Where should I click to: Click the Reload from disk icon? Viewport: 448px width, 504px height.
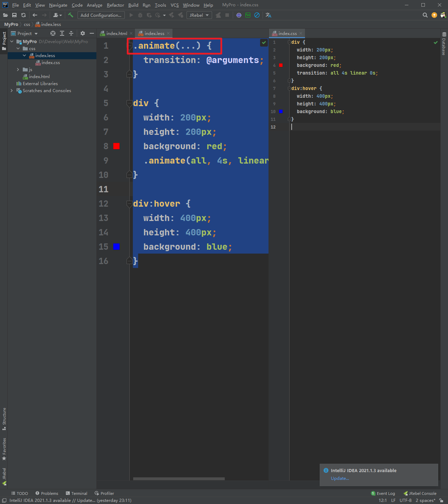point(23,15)
